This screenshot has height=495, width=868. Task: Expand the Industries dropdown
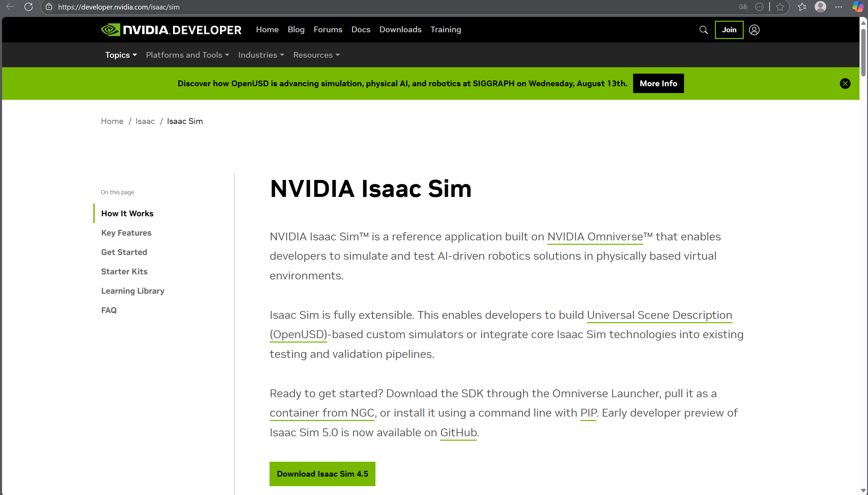click(x=261, y=55)
